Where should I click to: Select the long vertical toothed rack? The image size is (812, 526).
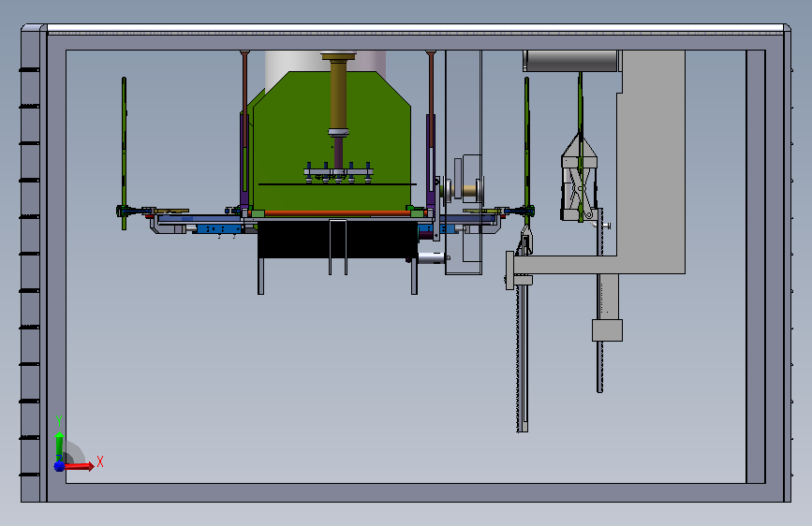[x=522, y=358]
